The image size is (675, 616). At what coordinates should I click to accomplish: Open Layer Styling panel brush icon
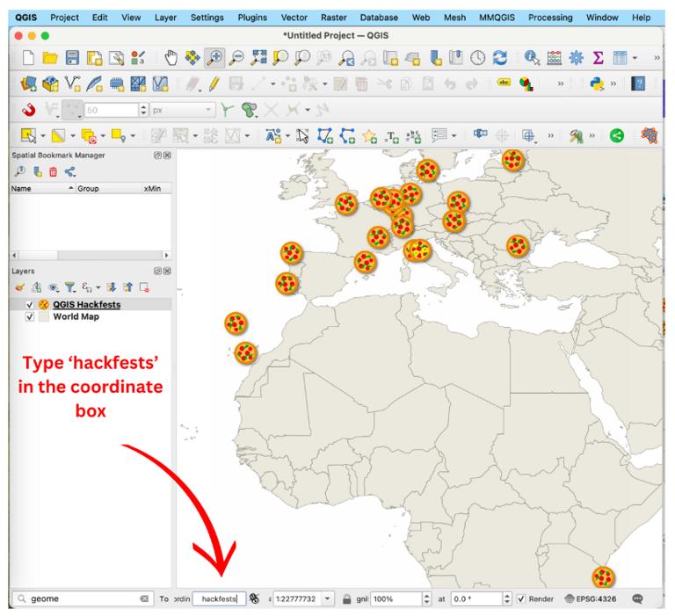[20, 287]
